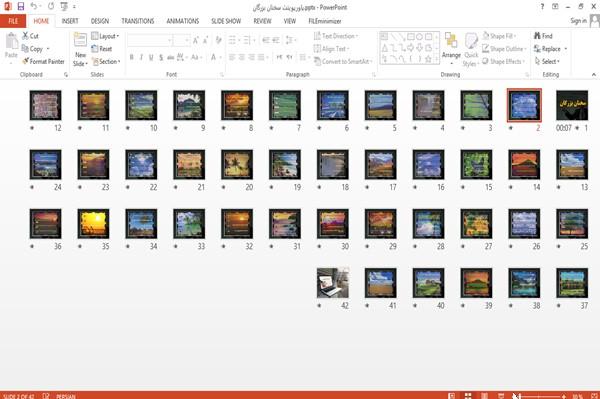Viewport: 600px width, 399px height.
Task: Click the Help question mark icon
Action: pyautogui.click(x=542, y=7)
